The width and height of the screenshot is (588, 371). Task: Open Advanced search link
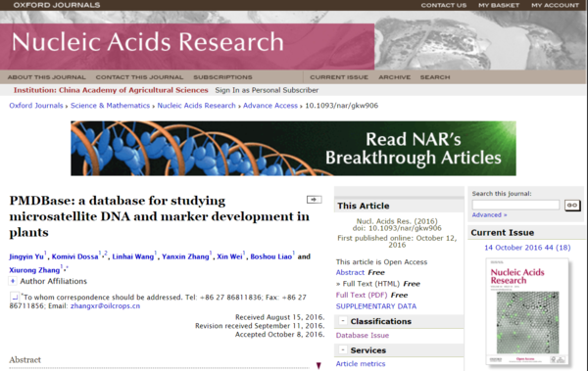[x=489, y=215]
